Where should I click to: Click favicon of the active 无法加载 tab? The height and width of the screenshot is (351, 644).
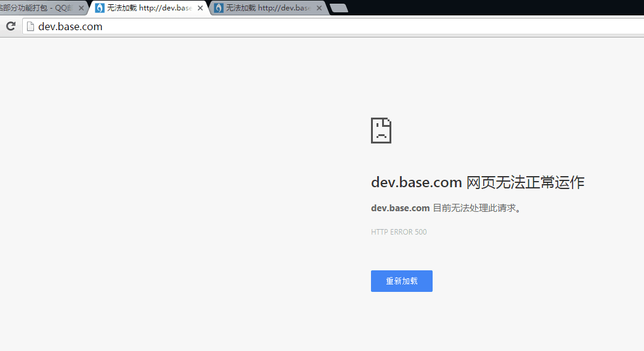click(x=99, y=8)
